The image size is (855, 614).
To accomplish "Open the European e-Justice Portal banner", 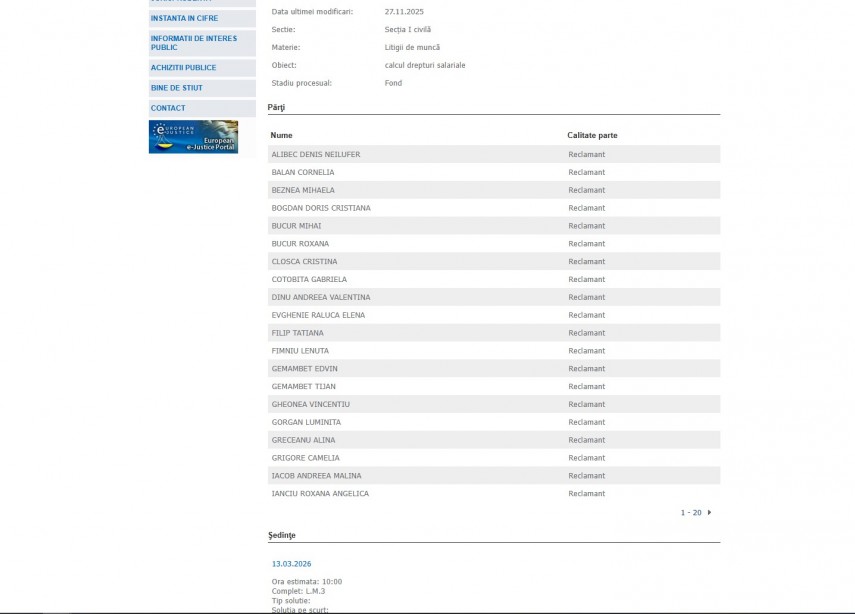I will click(x=193, y=137).
